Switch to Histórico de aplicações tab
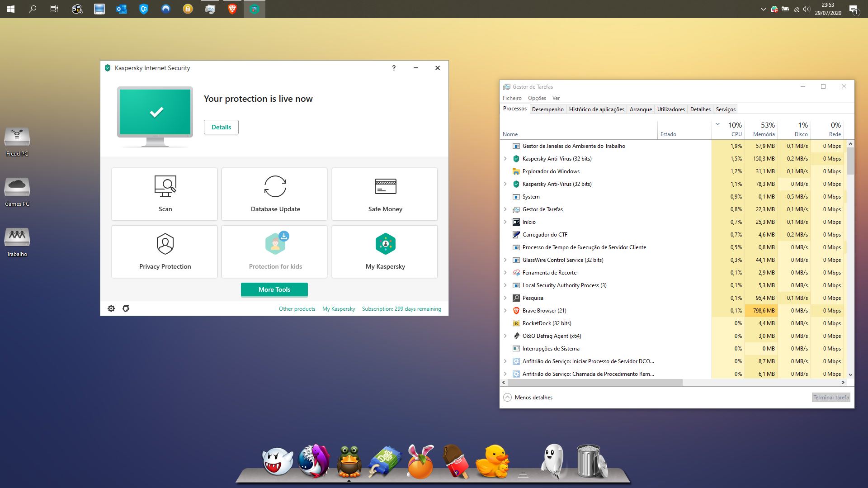The image size is (868, 488). pos(596,109)
